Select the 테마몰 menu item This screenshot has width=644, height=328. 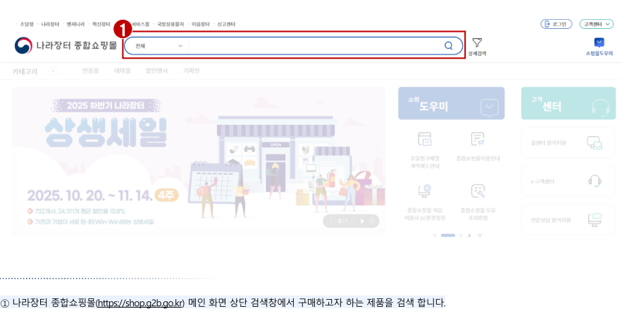point(122,71)
